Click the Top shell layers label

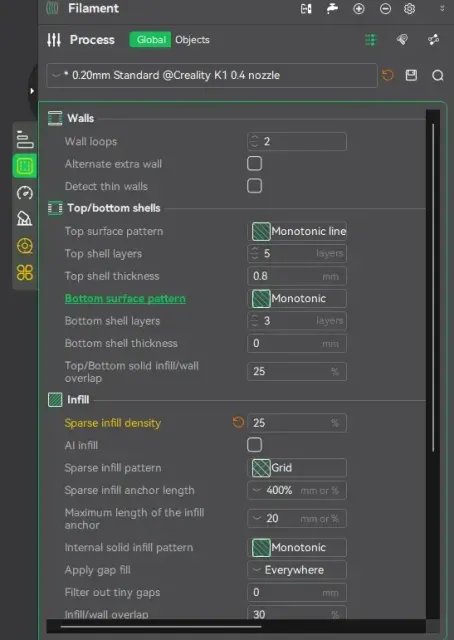tap(103, 253)
